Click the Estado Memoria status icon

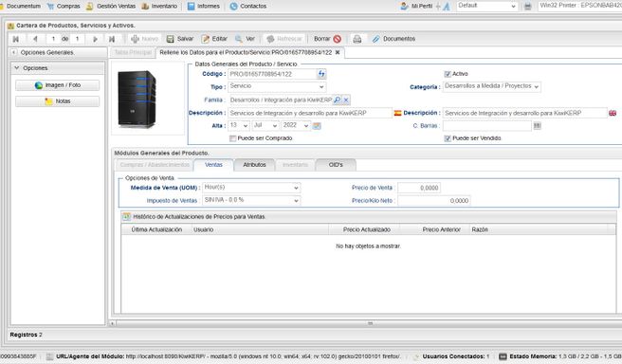pyautogui.click(x=503, y=356)
